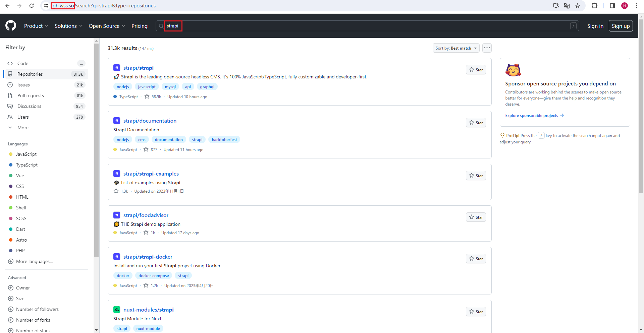This screenshot has height=333, width=644.
Task: Click the Sign up button
Action: (621, 26)
